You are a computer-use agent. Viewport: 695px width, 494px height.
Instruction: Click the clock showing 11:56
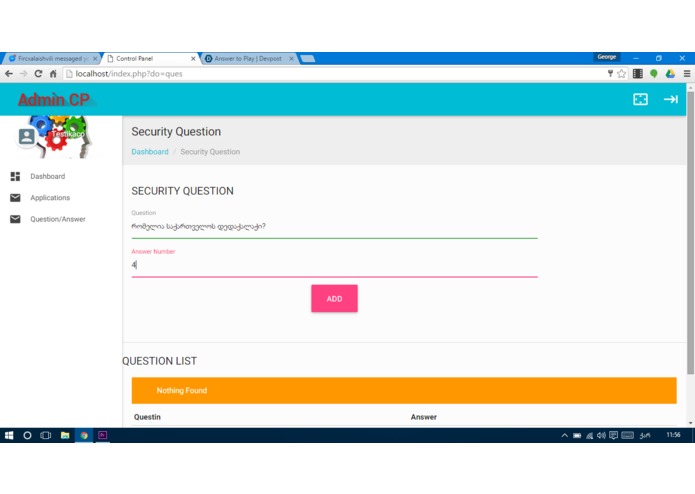click(x=673, y=435)
